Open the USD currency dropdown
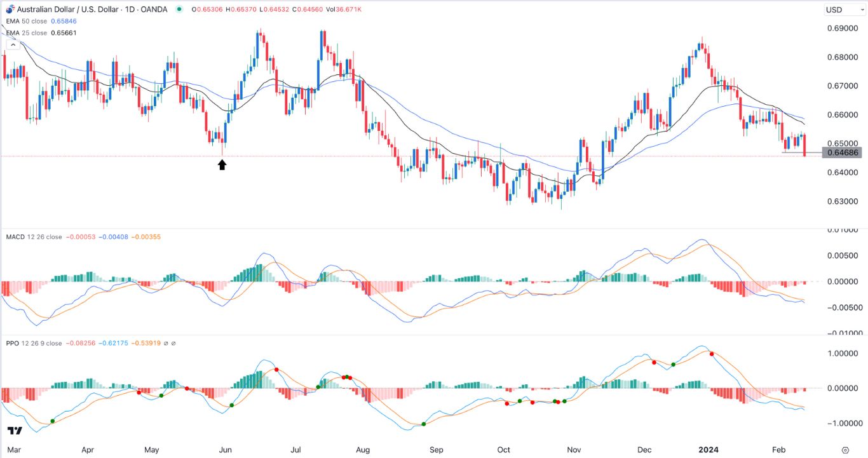Screen dimensions: 868x458 click(841, 10)
